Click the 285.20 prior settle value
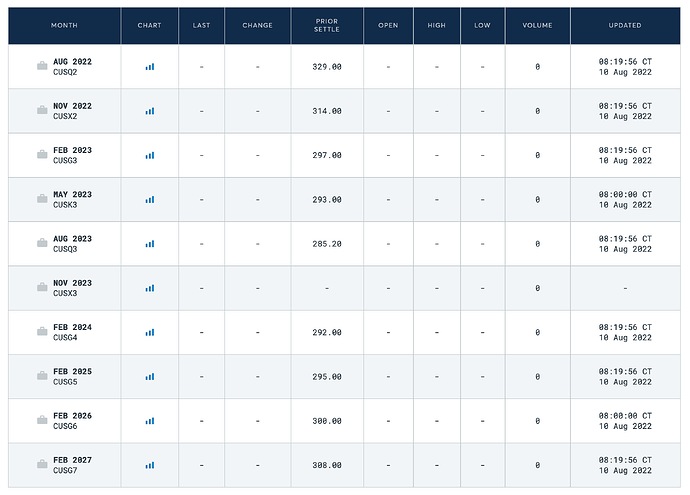The height and width of the screenshot is (495, 690). coord(327,244)
